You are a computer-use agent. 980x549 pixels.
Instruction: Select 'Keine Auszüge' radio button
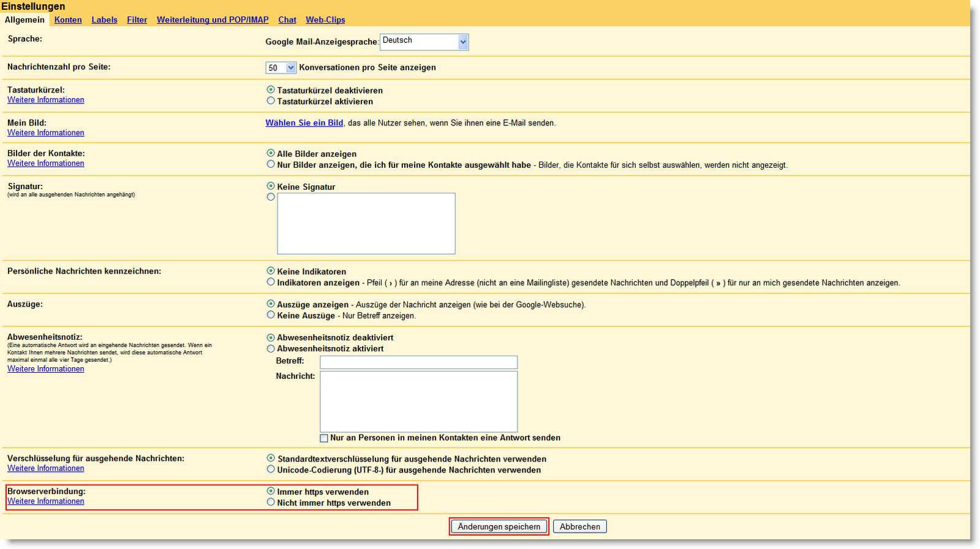pyautogui.click(x=271, y=315)
